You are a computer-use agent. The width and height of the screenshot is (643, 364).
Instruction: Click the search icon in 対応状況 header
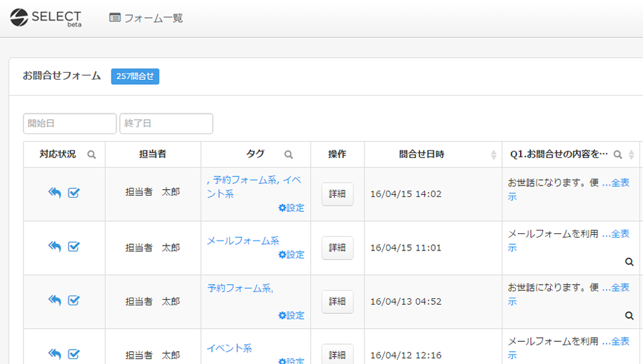click(91, 155)
